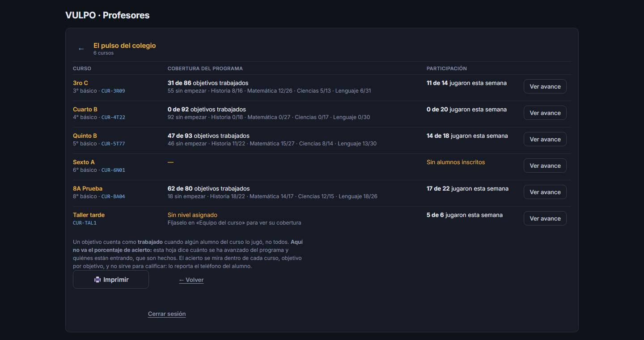
Task: Select the Sexto A course name
Action: pos(84,162)
